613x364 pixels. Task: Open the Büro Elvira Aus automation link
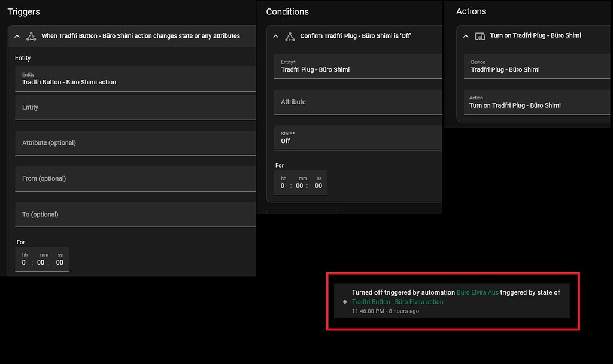pyautogui.click(x=477, y=292)
